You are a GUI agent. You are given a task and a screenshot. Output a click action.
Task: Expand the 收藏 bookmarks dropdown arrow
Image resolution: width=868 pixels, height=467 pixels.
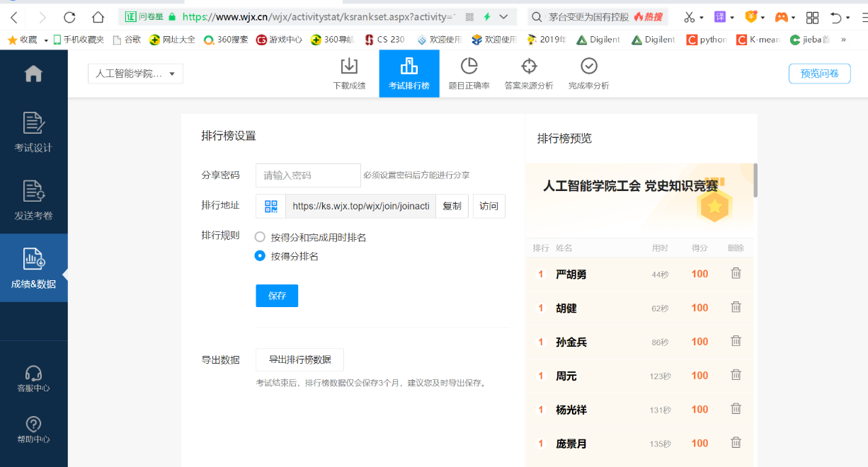46,40
